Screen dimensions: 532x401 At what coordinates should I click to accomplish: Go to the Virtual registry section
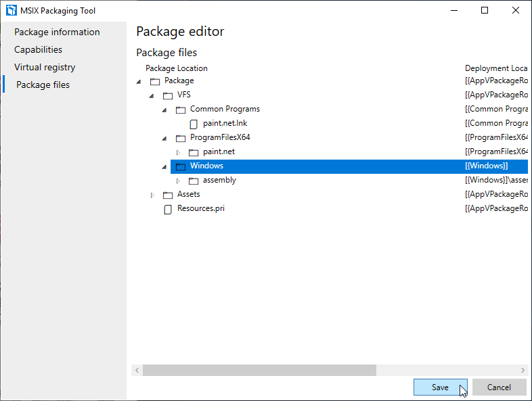(x=45, y=67)
